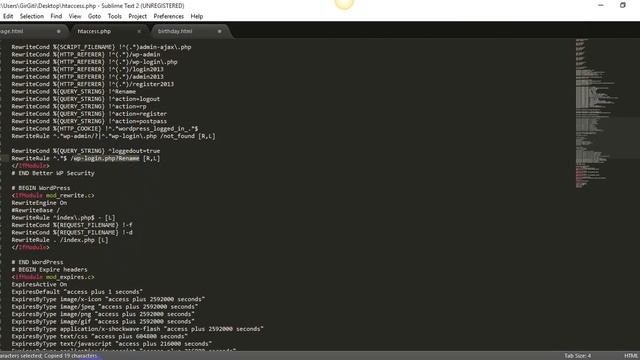This screenshot has width=640, height=360.
Task: Close the htaccess.php tab
Action: coord(139,31)
